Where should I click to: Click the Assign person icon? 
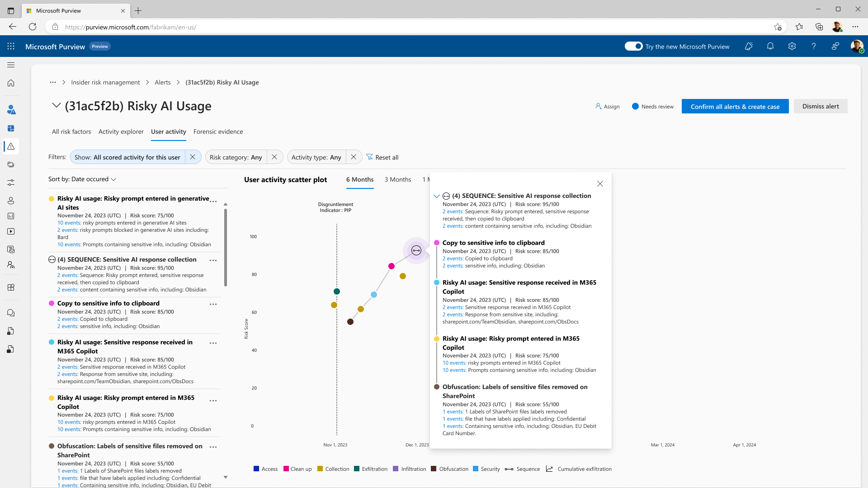point(598,106)
